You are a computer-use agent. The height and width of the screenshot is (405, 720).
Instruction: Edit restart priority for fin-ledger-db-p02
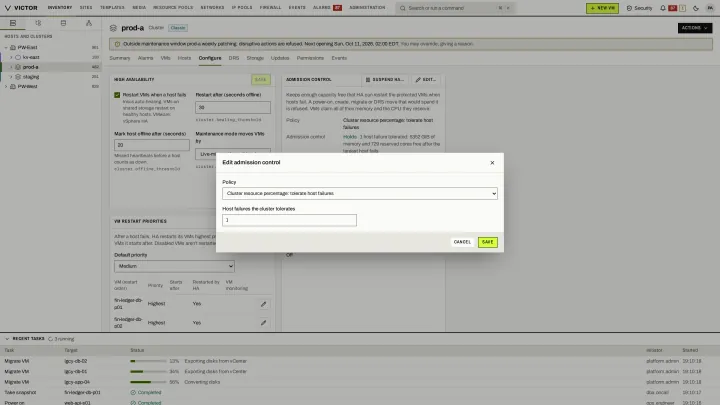[x=263, y=323]
